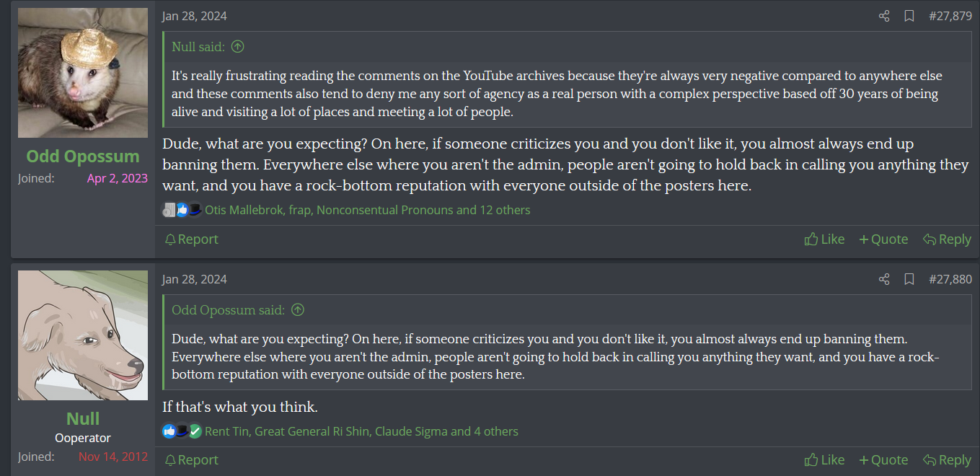Image resolution: width=980 pixels, height=476 pixels.
Task: Open reaction icons on Null's post
Action: 182,431
